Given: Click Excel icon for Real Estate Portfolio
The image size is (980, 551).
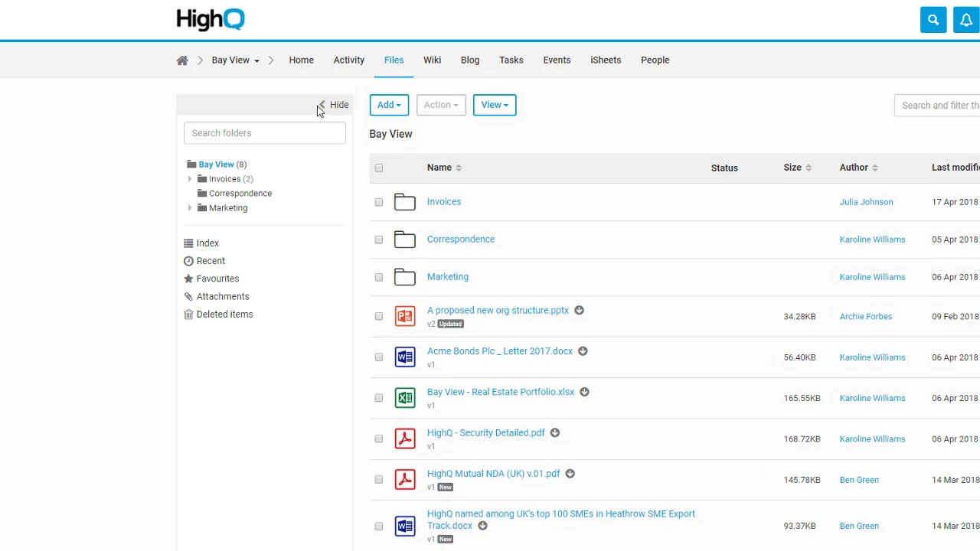Looking at the screenshot, I should [x=405, y=398].
